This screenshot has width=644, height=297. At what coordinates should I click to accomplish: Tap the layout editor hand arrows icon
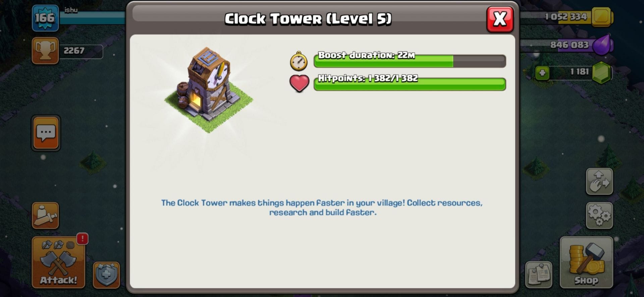599,181
